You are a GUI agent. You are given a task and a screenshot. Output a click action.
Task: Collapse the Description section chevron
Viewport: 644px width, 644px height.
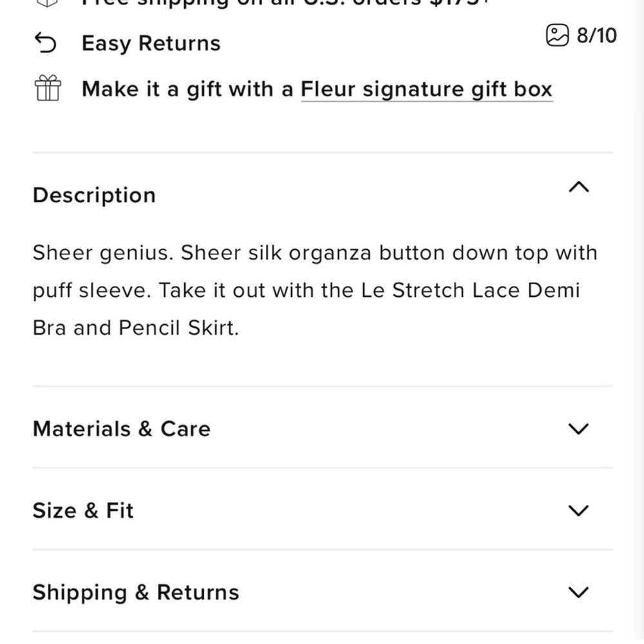[579, 187]
